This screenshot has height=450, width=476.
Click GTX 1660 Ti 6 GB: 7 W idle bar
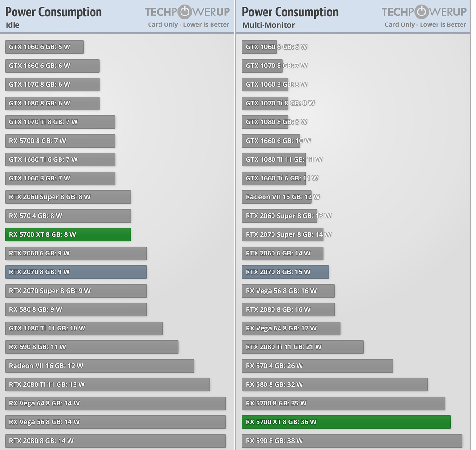point(60,159)
